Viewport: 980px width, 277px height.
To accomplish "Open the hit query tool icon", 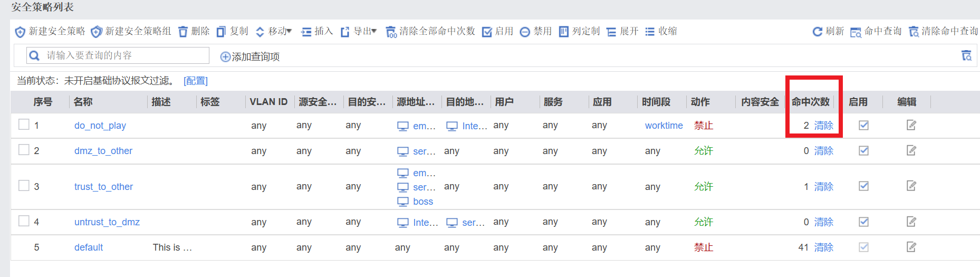I will pos(856,32).
